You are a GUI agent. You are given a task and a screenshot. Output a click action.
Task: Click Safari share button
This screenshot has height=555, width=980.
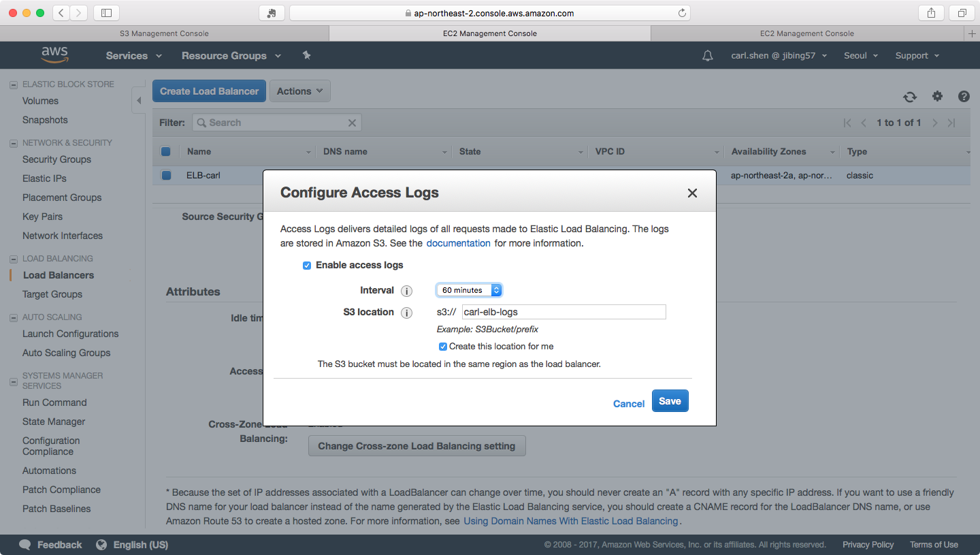(931, 12)
